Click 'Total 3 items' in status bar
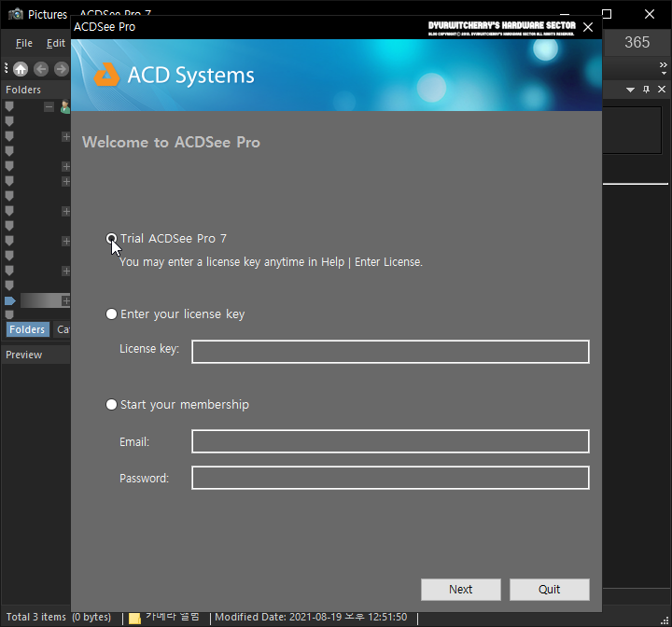This screenshot has height=627, width=672. click(36, 617)
